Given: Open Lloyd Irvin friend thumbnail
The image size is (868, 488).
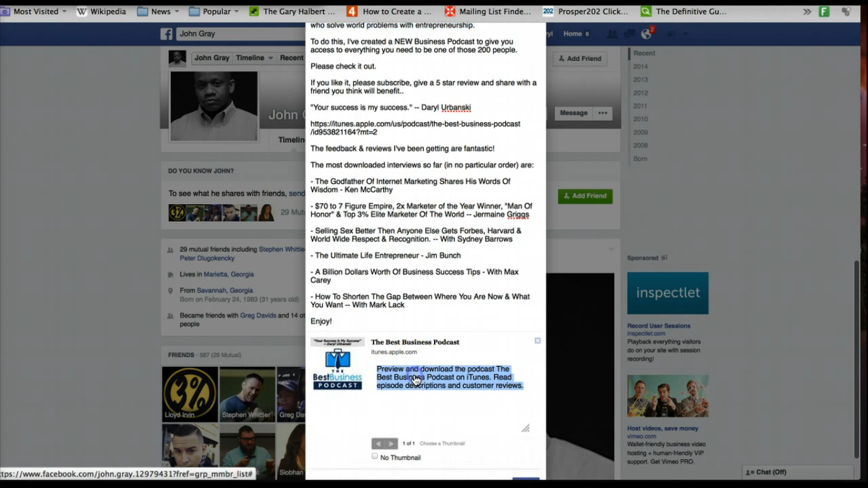Looking at the screenshot, I should (x=190, y=395).
